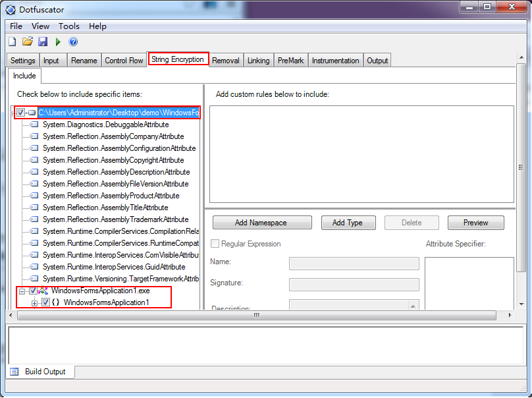Toggle the checkbox for the C:\Users assembly path
532x398 pixels.
(20, 113)
